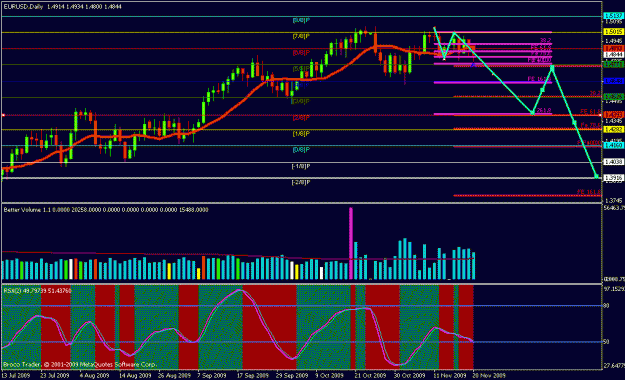Select the [-2/8]P Murrey level label
625x380 pixels.
pos(301,183)
